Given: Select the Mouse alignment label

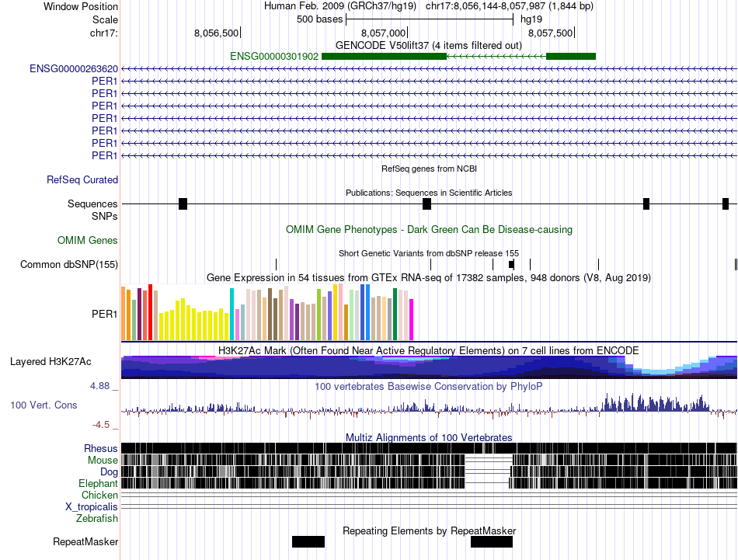Looking at the screenshot, I should [102, 461].
